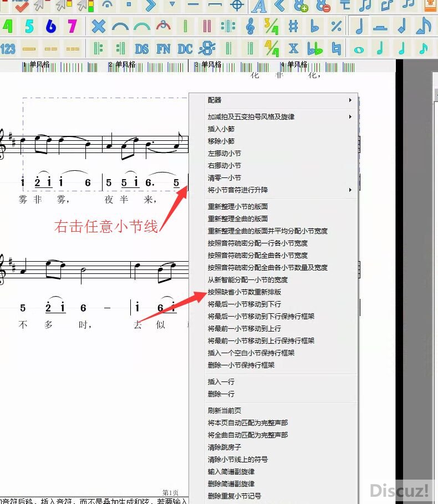The image size is (438, 504).
Task: Insert a single green barline
Action: coord(185,26)
